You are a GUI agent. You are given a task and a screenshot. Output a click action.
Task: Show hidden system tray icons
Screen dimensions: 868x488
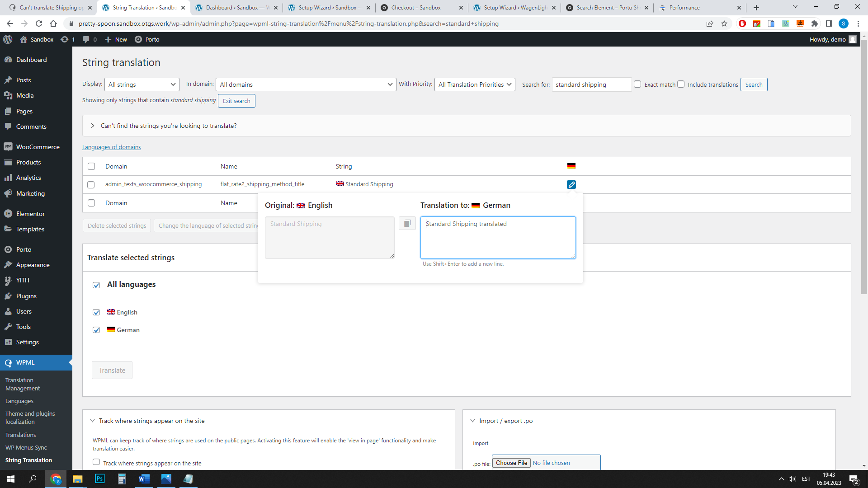[781, 479]
